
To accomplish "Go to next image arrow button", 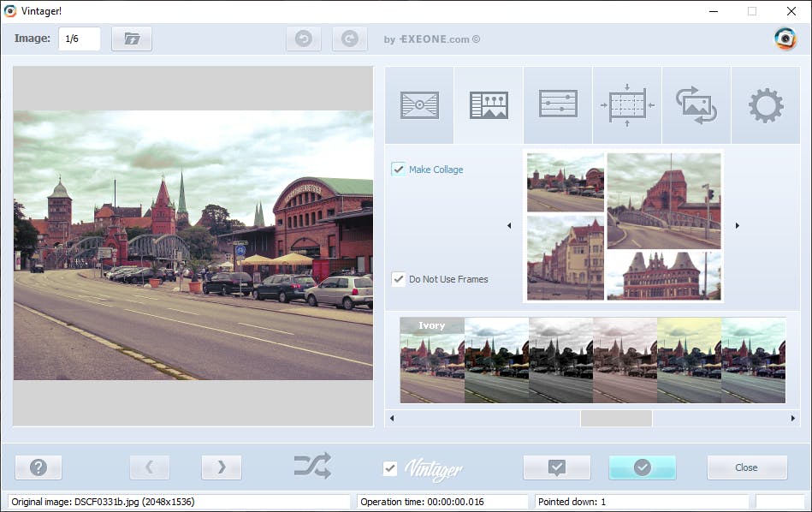I will (x=221, y=467).
